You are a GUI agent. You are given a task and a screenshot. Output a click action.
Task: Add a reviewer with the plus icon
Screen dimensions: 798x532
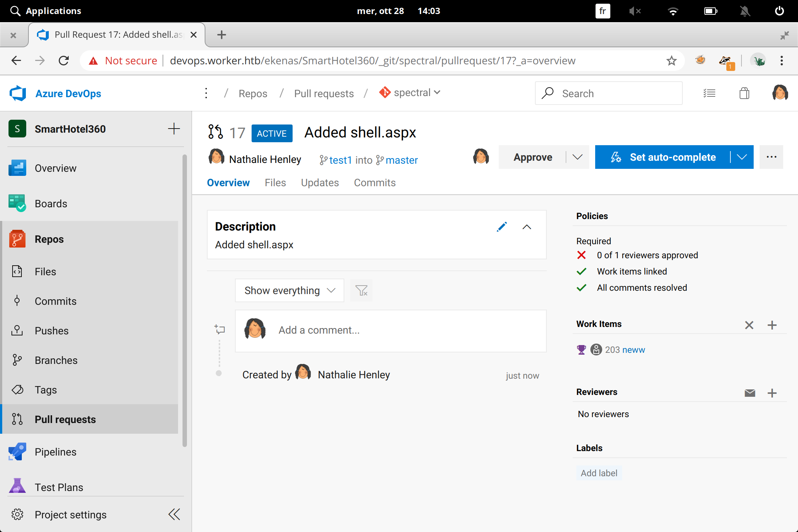(x=772, y=393)
